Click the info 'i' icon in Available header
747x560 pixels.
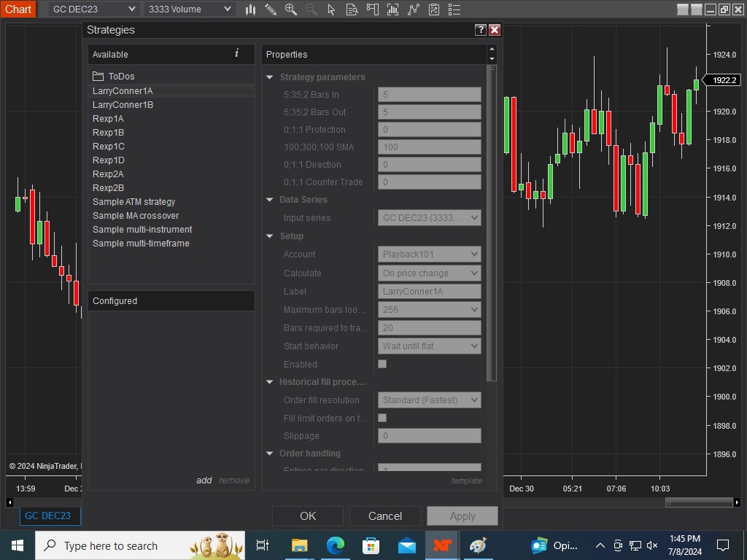click(x=237, y=53)
